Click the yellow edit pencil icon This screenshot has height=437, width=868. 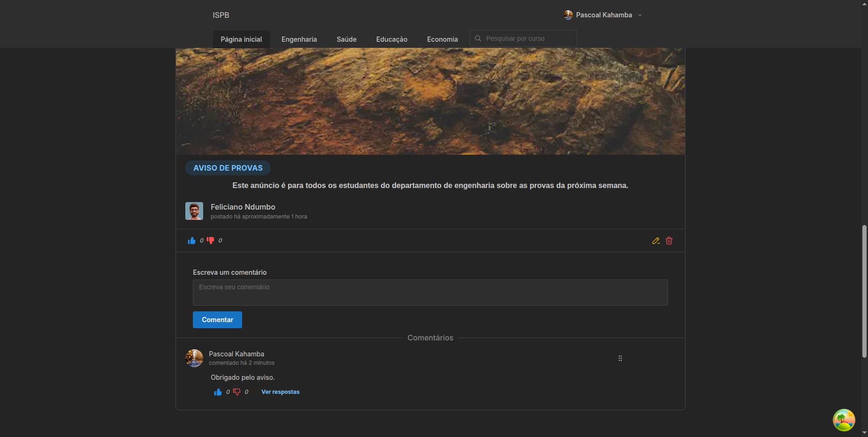[x=656, y=241]
